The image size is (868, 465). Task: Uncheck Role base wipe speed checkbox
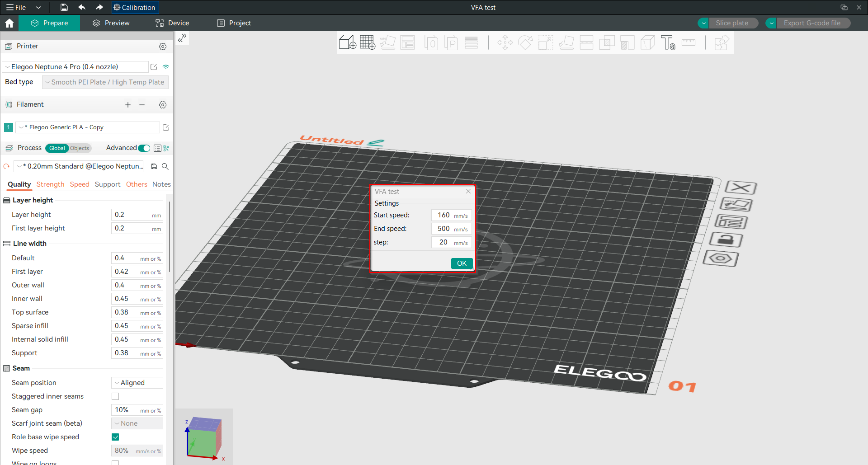pos(115,437)
